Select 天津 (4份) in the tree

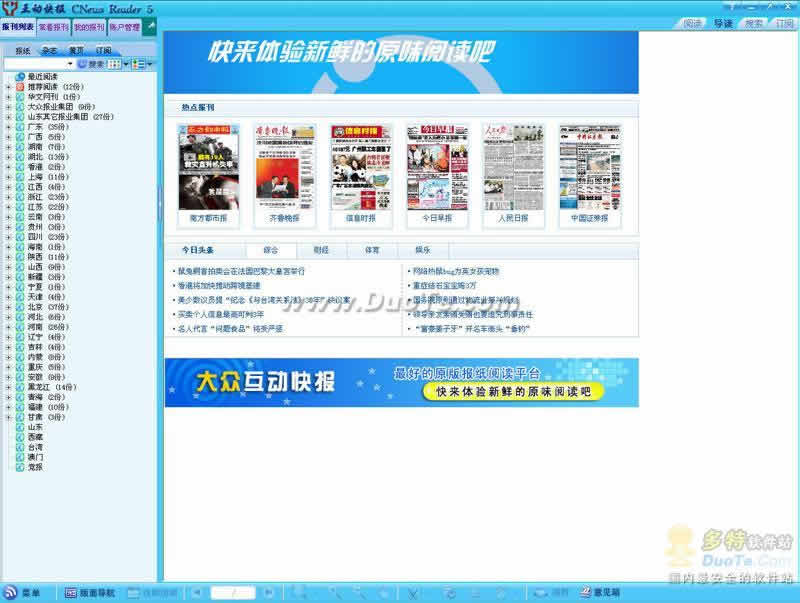tap(46, 297)
